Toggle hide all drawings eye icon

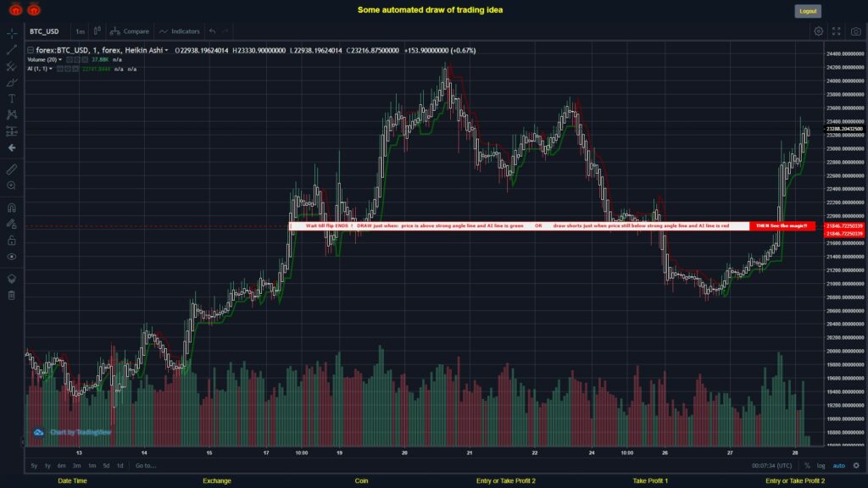12,257
